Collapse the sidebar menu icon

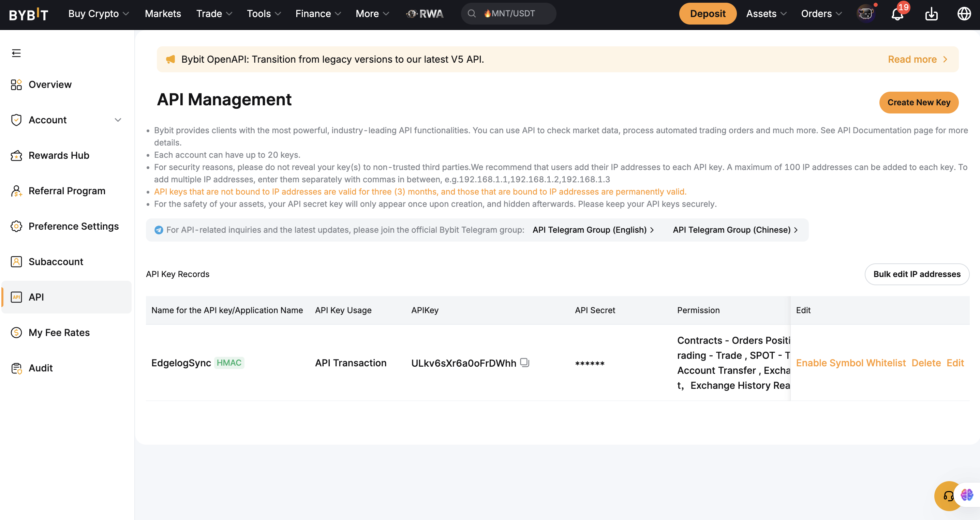click(x=16, y=53)
